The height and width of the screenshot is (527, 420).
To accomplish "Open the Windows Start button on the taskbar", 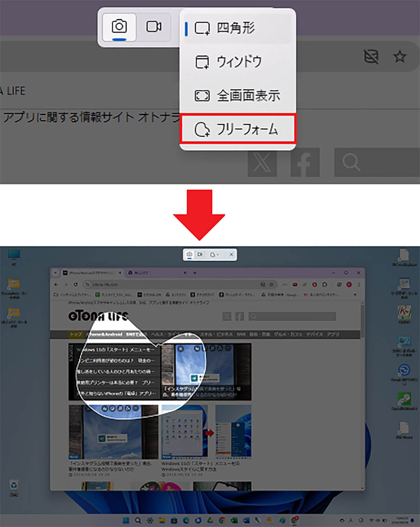I will pyautogui.click(x=126, y=520).
